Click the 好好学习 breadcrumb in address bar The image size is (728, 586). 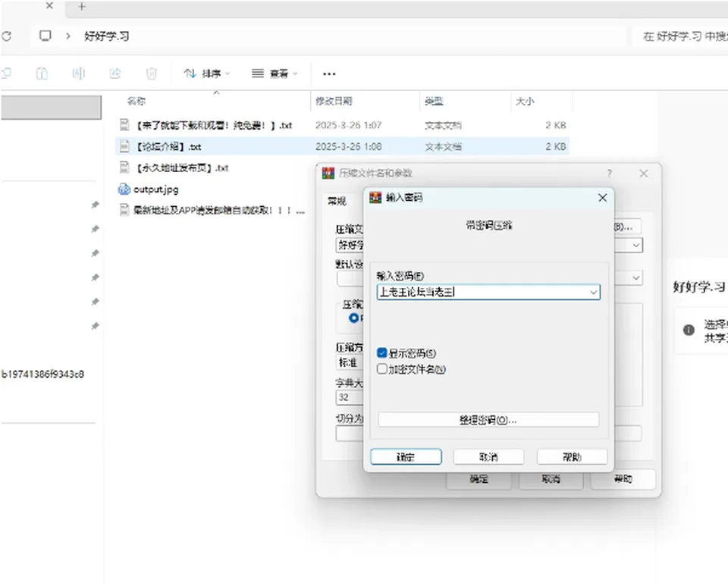pyautogui.click(x=107, y=36)
